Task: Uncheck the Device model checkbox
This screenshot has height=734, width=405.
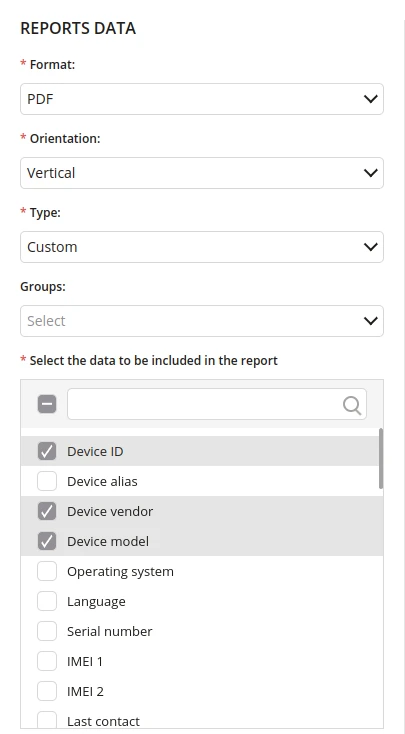Action: 47,541
